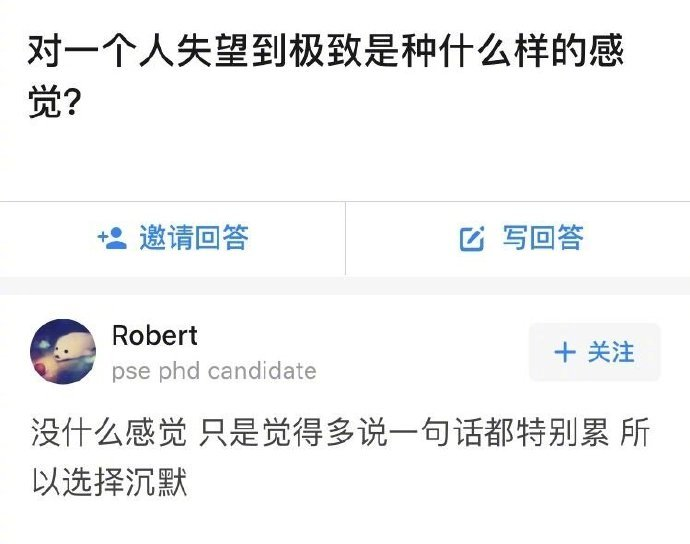Click the invite person-plus icon
This screenshot has width=690, height=544.
(x=111, y=238)
